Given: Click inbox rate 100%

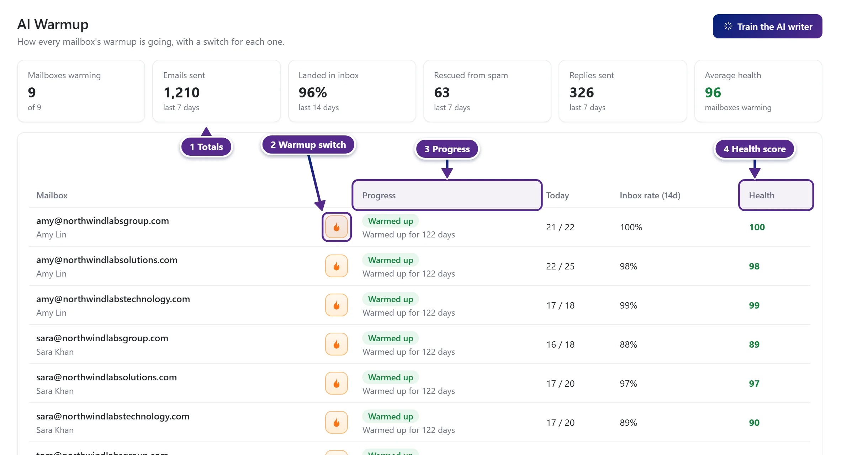Looking at the screenshot, I should (631, 227).
